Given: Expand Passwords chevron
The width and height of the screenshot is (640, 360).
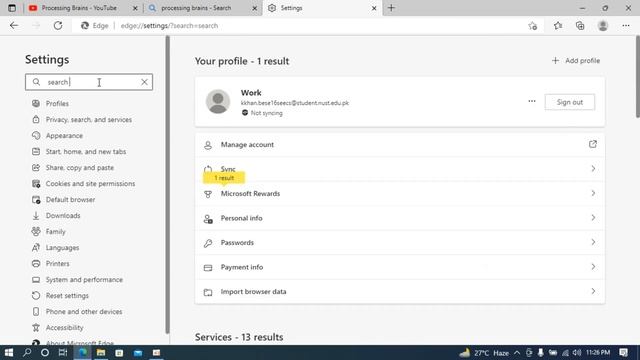Looking at the screenshot, I should click(x=593, y=242).
